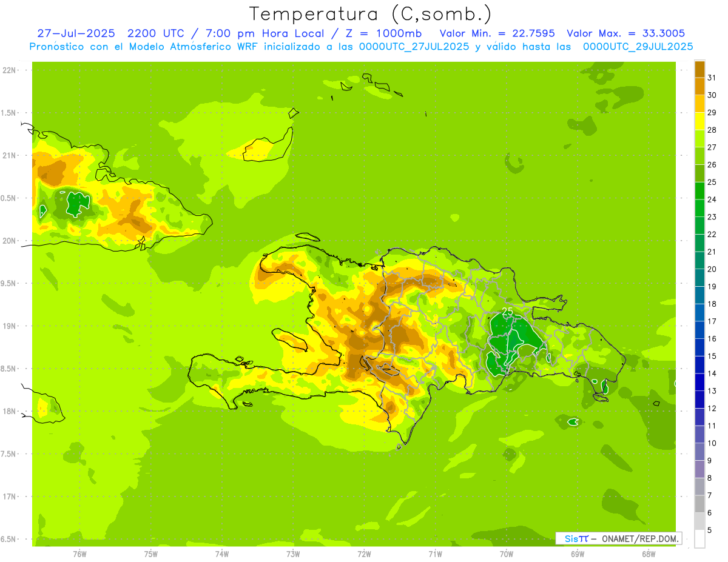Image resolution: width=728 pixels, height=562 pixels.
Task: Click the '25' contour label on map
Action: click(507, 311)
